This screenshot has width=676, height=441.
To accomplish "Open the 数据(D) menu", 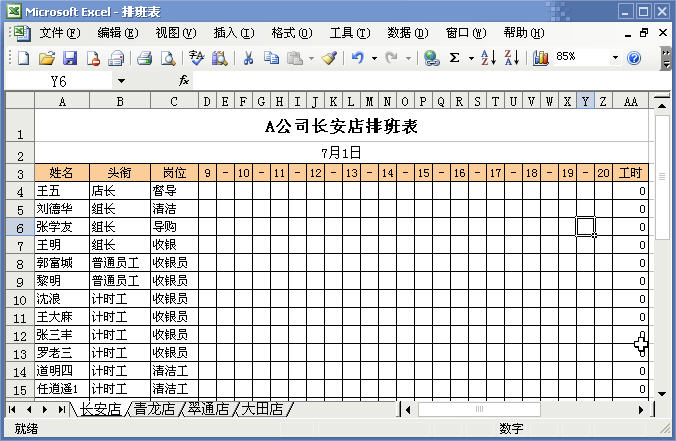I will pos(408,33).
